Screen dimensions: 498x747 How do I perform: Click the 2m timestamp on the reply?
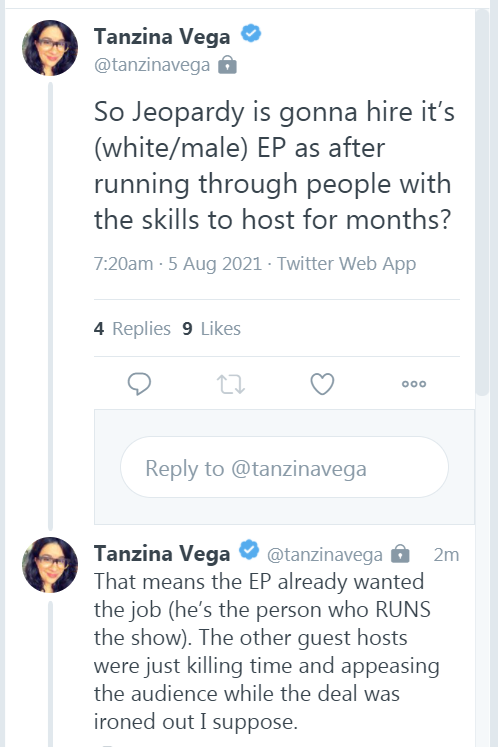coord(446,555)
